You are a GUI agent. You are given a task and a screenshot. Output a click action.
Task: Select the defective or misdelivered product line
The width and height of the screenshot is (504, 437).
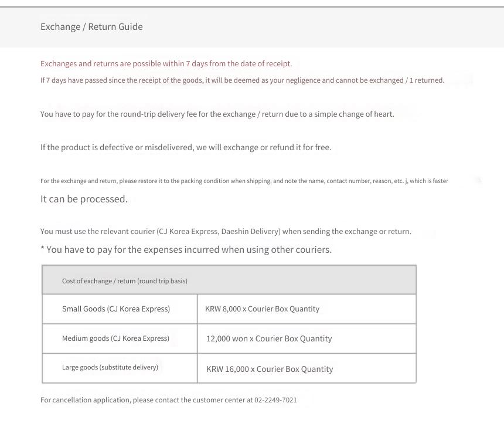click(x=186, y=147)
